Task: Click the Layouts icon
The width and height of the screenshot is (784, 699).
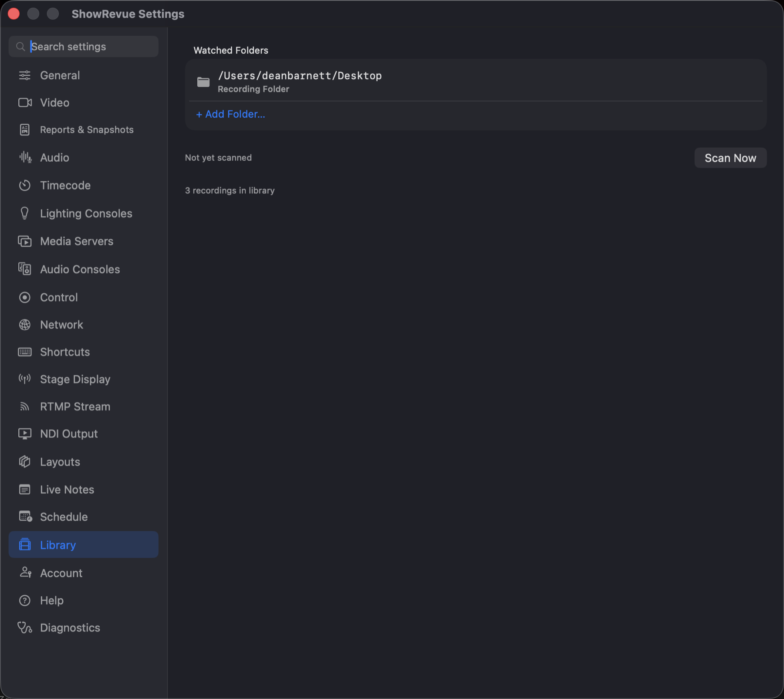Action: (25, 461)
